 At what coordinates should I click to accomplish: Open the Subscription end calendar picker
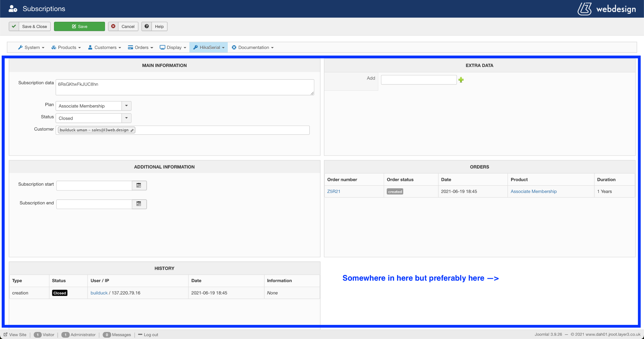[139, 204]
